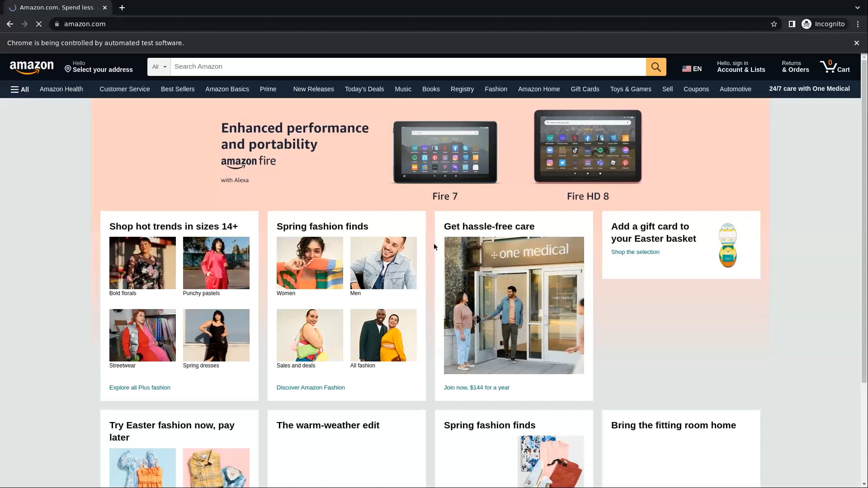This screenshot has height=488, width=868.
Task: Select your delivery address location
Action: pos(99,67)
